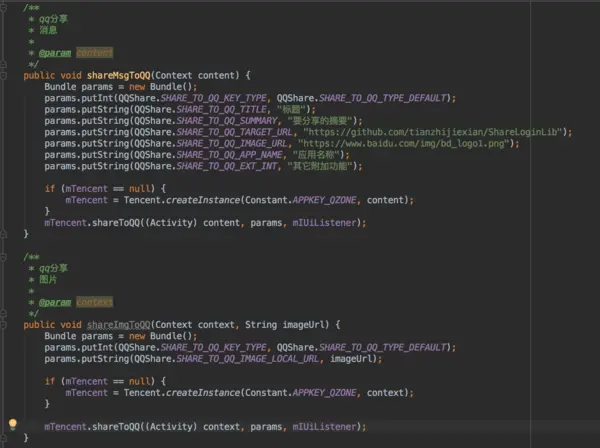Click imageUrl argument on the IMAGE_LOCAL_URL line
The image size is (600, 448).
(351, 359)
